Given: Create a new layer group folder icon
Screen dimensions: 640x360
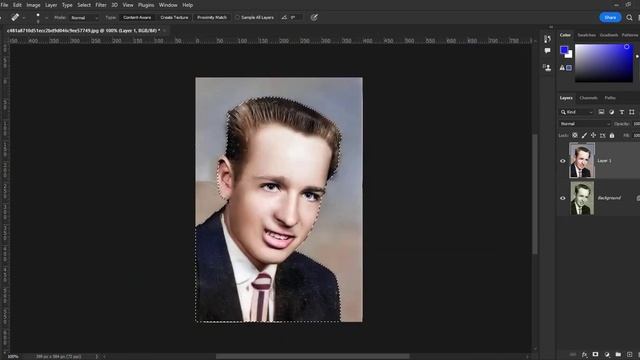Looking at the screenshot, I should pyautogui.click(x=618, y=355).
